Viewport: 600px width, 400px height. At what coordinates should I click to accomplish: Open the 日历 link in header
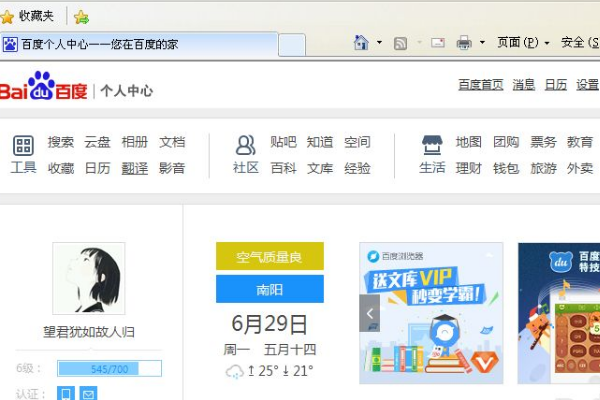(556, 85)
